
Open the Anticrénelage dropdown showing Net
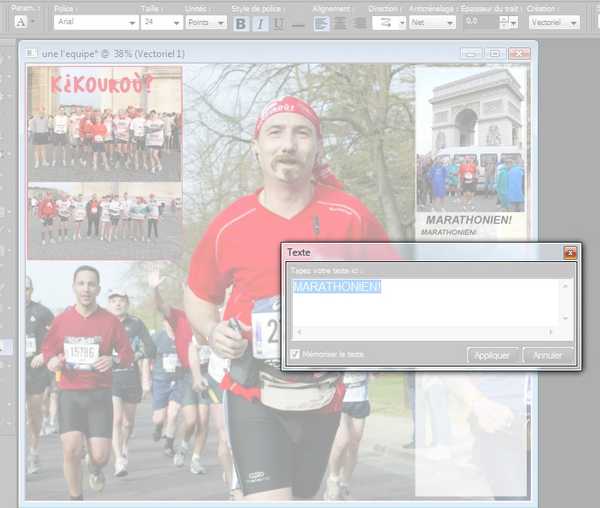pos(432,23)
